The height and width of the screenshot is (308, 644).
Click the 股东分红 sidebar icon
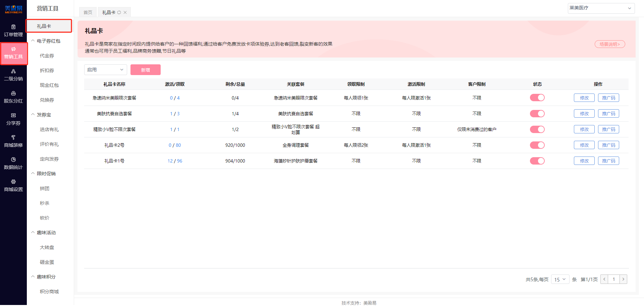[x=13, y=97]
